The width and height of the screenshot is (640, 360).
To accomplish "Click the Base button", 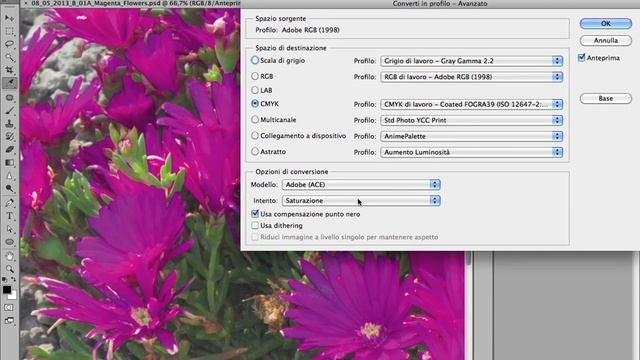I will [x=606, y=98].
